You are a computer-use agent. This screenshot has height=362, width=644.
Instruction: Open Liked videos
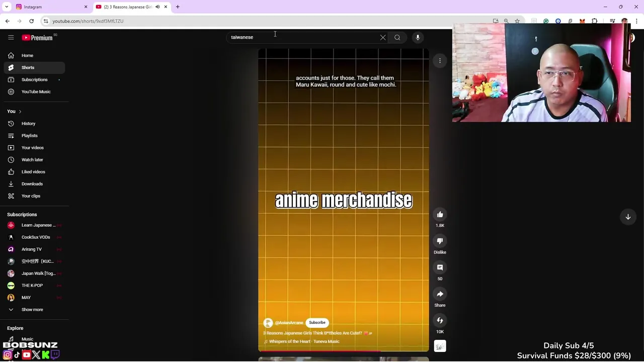[34, 171]
